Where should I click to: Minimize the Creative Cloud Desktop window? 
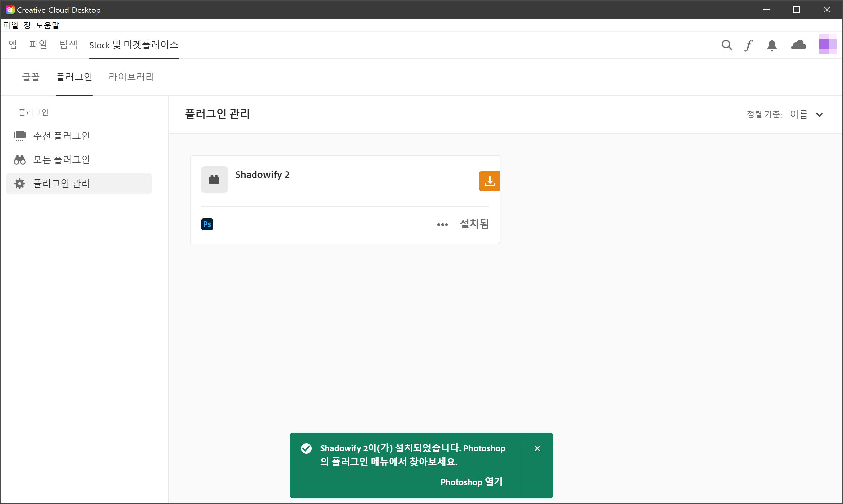766,10
